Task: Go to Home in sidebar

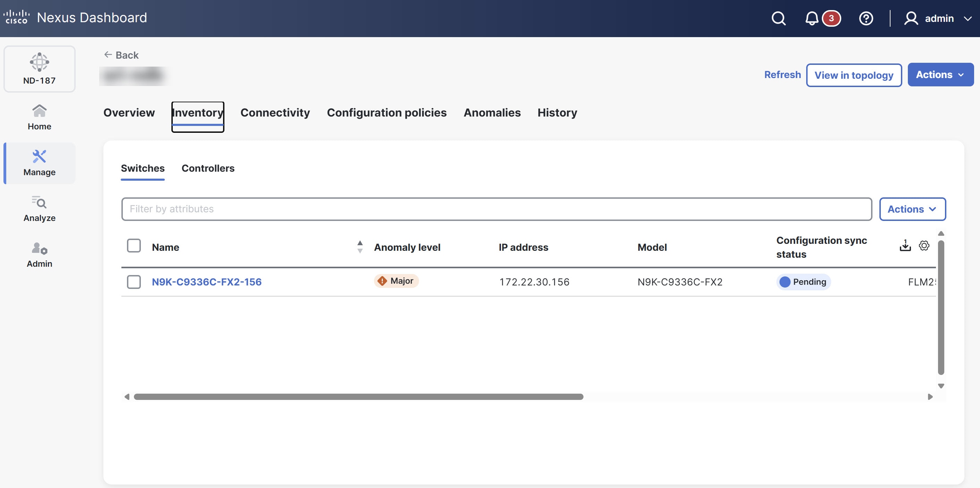Action: coord(40,117)
